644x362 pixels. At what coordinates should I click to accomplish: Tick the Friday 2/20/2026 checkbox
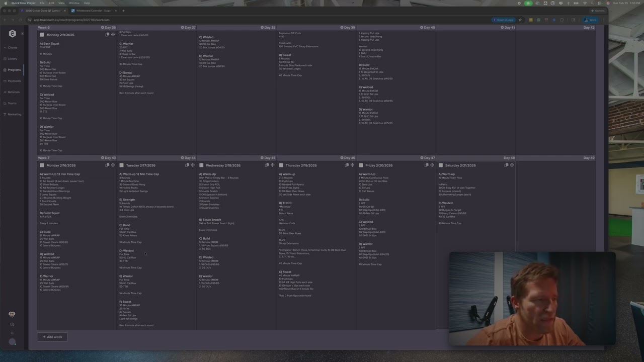361,165
